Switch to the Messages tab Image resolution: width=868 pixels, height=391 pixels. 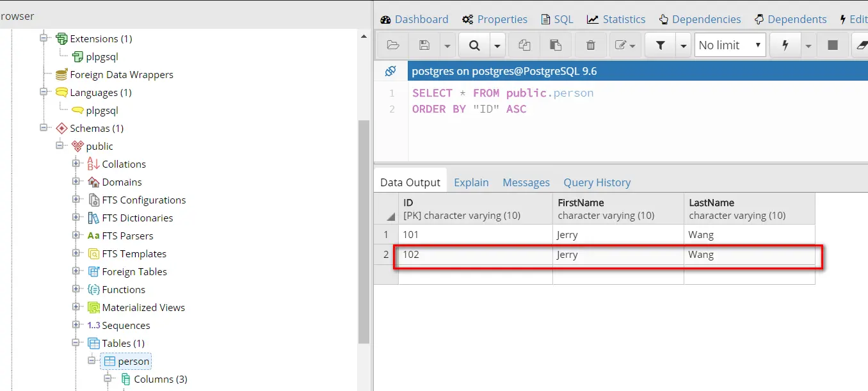click(x=526, y=182)
